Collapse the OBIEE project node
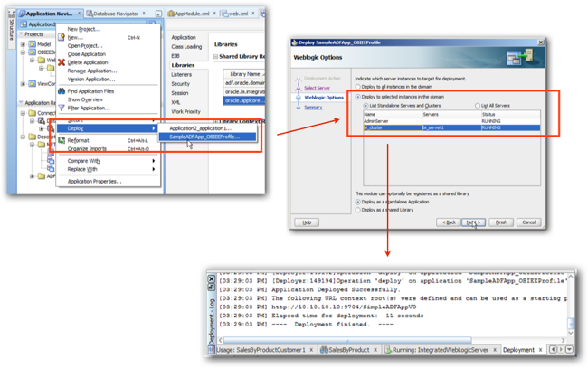The image size is (588, 368). coord(23,52)
